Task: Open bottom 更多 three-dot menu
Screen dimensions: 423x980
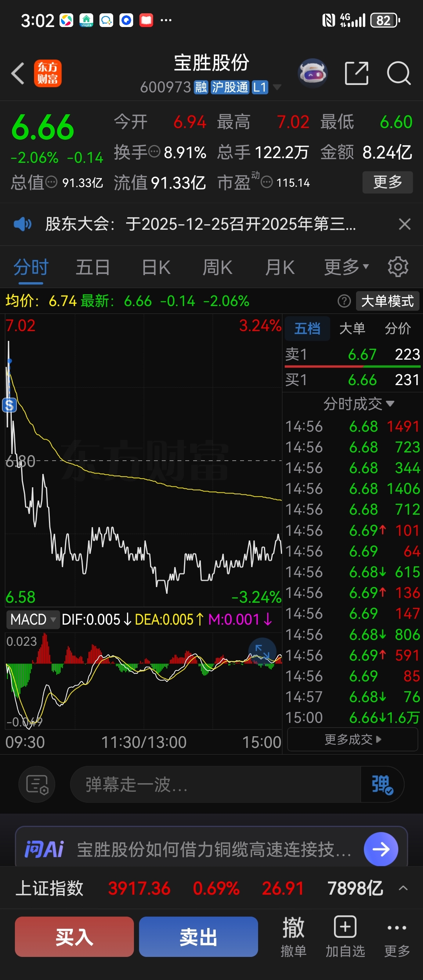Action: [397, 937]
